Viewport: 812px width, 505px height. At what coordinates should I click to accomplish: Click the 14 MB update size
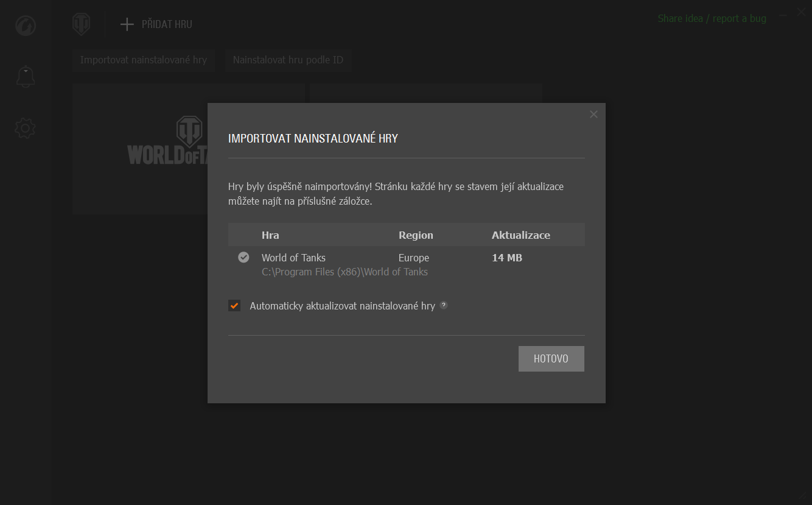507,258
